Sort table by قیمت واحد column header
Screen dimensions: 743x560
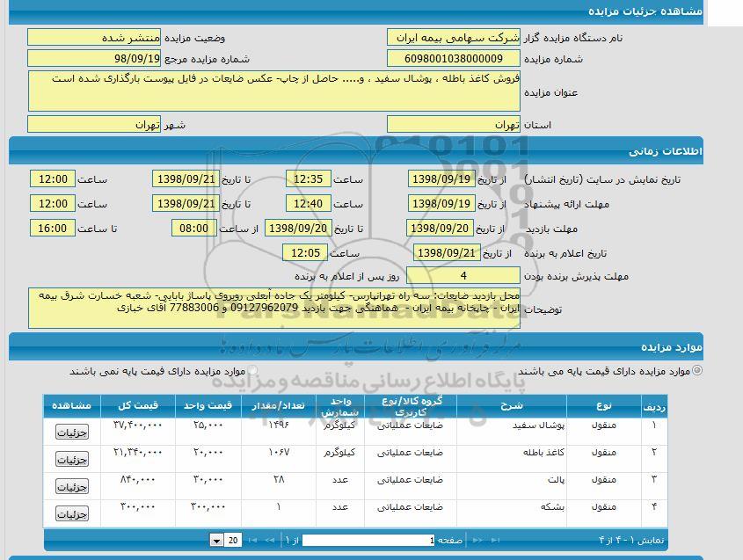208,406
